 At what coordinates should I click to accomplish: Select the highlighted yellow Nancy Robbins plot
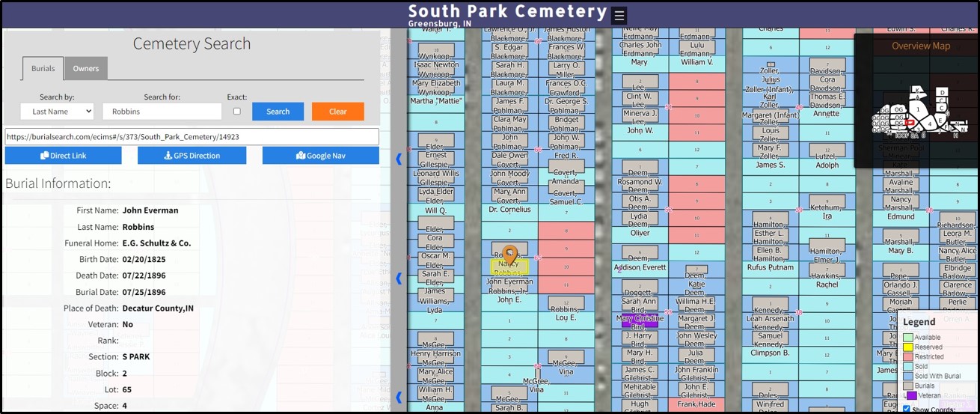509,267
